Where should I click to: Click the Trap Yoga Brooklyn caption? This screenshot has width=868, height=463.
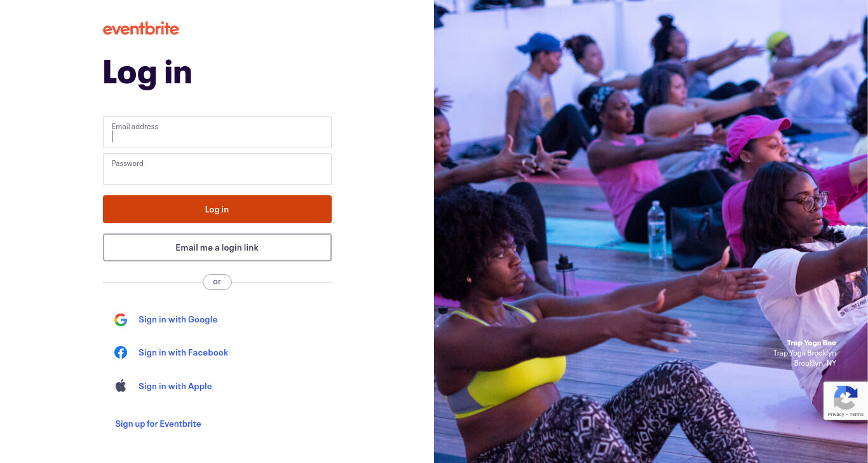804,353
